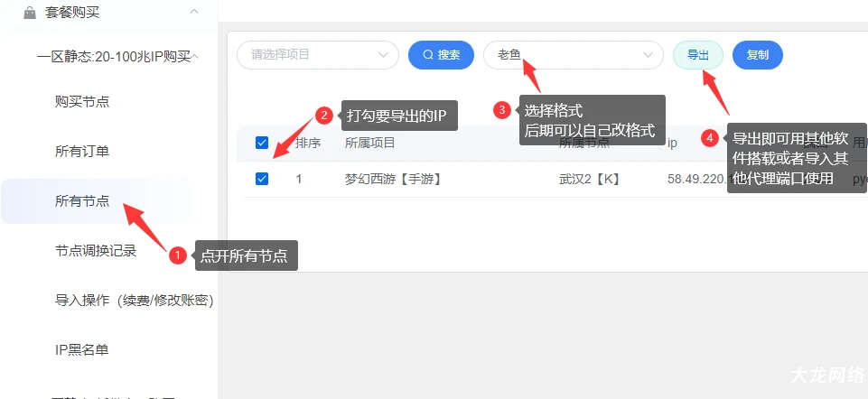
Task: Uncheck the row 1 梦幻西游 checkbox
Action: [x=262, y=179]
